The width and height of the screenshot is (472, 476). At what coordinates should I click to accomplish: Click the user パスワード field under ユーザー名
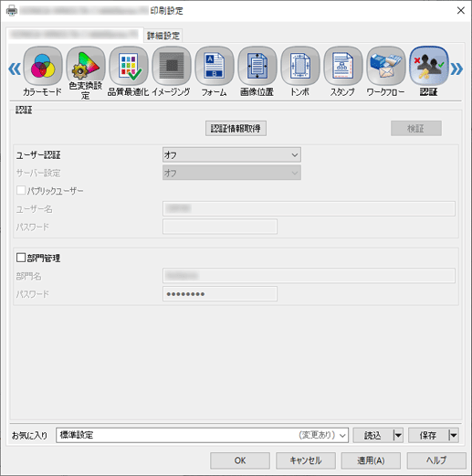tap(220, 227)
